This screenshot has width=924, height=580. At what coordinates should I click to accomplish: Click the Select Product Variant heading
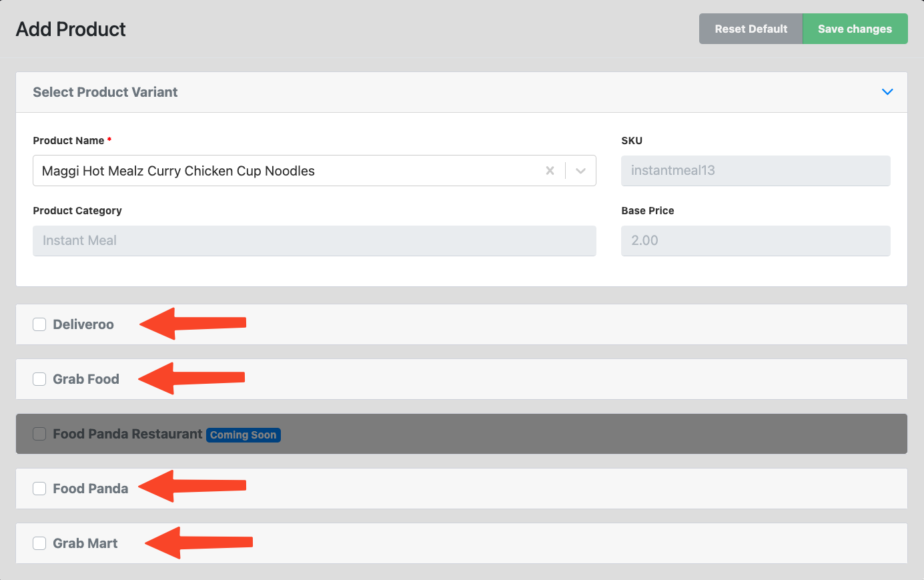coord(105,92)
